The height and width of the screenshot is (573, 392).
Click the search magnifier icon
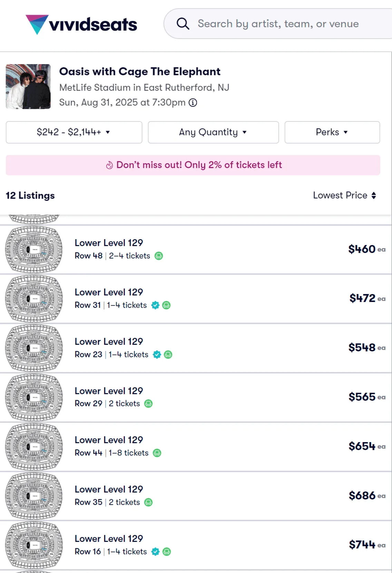[x=183, y=23]
